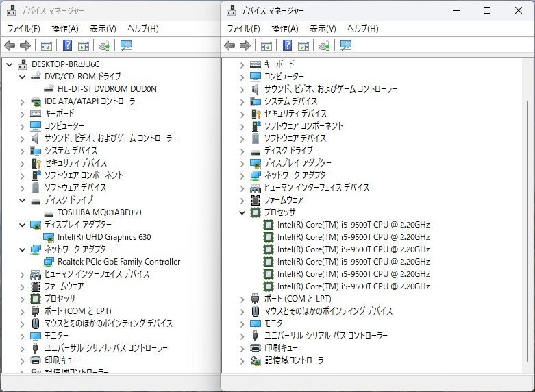
Task: Select ソフトウェア デバイス in left window
Action: pos(75,188)
